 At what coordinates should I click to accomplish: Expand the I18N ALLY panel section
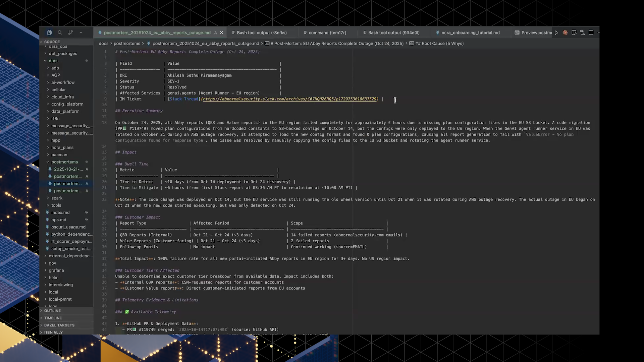point(54,333)
